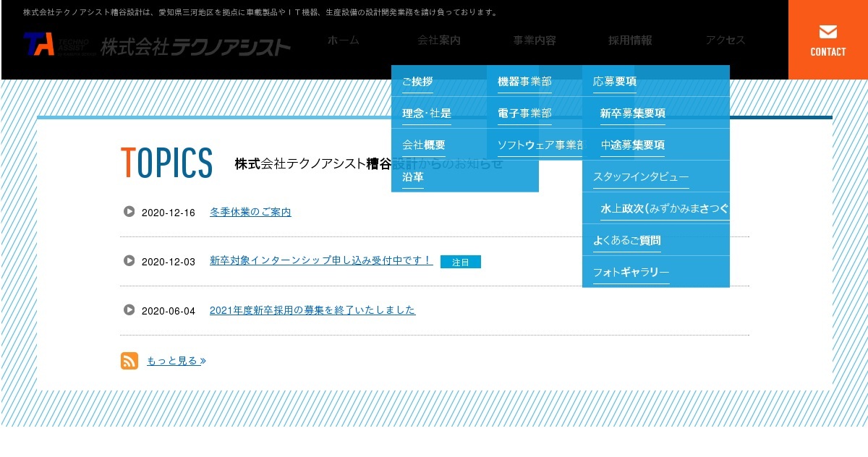Expand the 事業内容 navigation dropdown
Viewport: 868px width, 457px height.
(534, 41)
